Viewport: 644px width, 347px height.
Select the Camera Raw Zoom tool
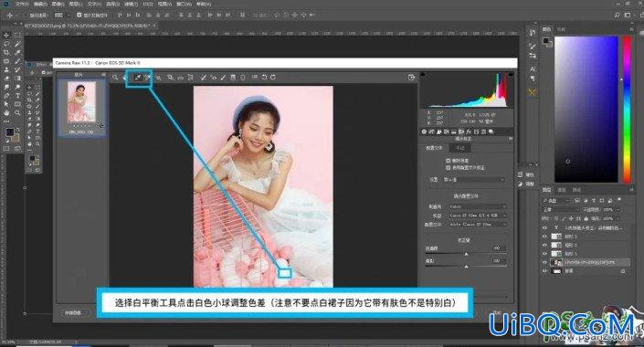pyautogui.click(x=115, y=78)
